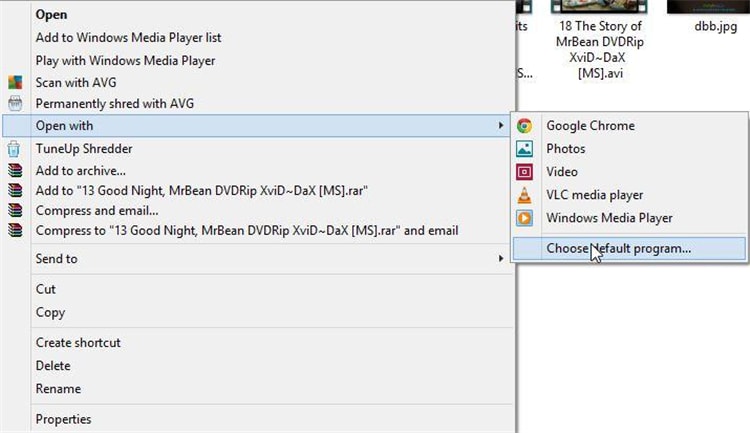Choose Add to archive...

(x=80, y=170)
